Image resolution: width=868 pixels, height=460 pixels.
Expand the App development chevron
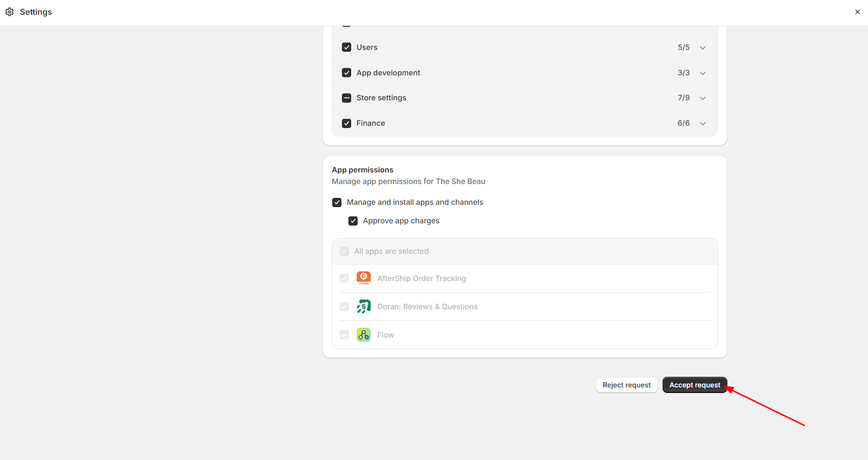pos(703,73)
